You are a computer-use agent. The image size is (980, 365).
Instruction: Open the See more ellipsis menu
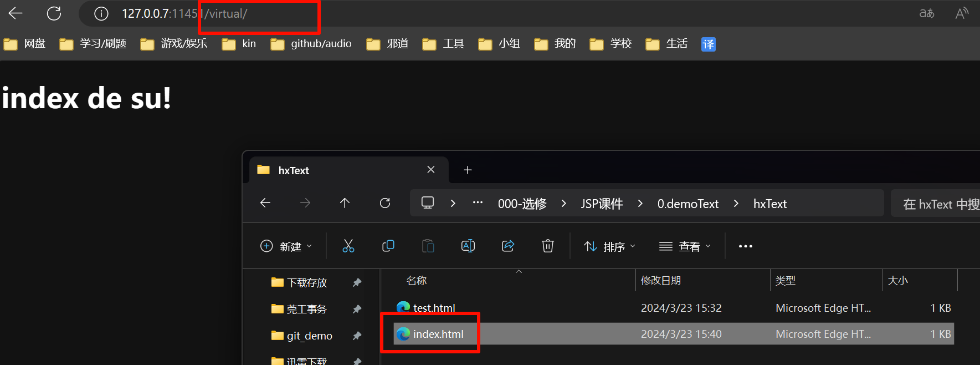tap(745, 246)
